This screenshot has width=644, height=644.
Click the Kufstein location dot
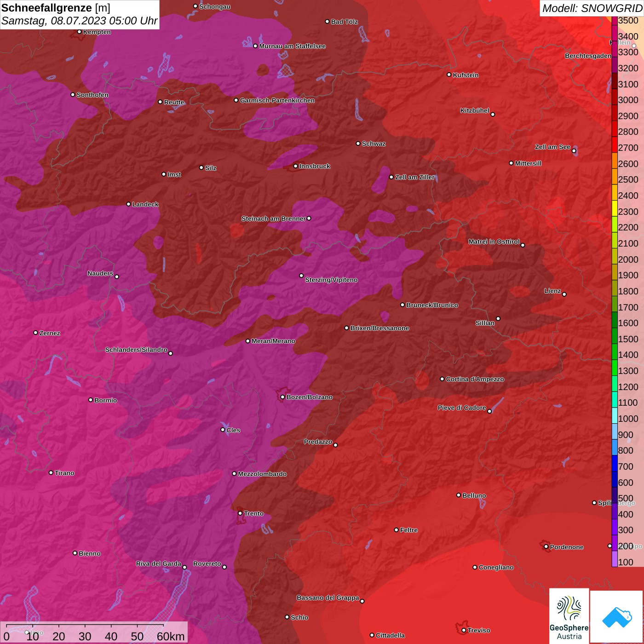point(449,75)
